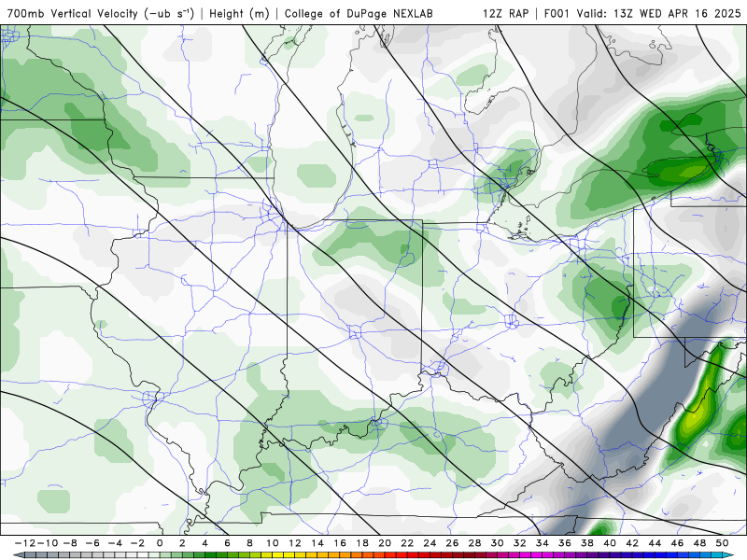The image size is (747, 560).
Task: Click the 'F001' forecast hour label
Action: [x=557, y=13]
